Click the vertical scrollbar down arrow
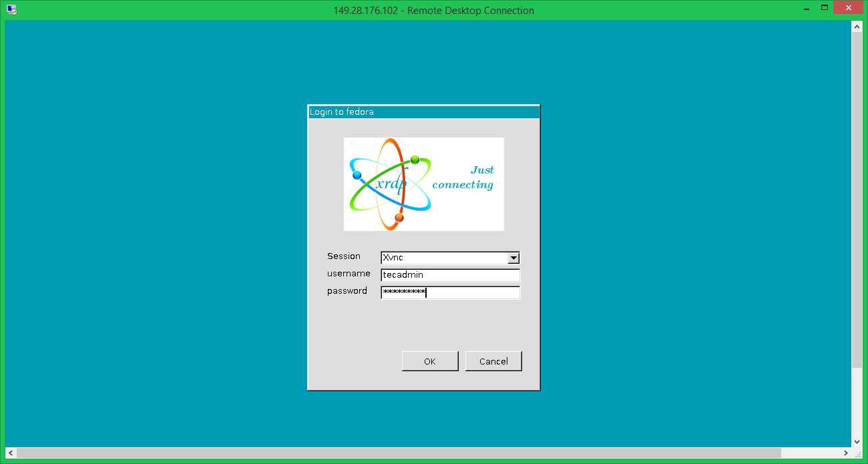Screen dimensions: 868x464 (857, 441)
